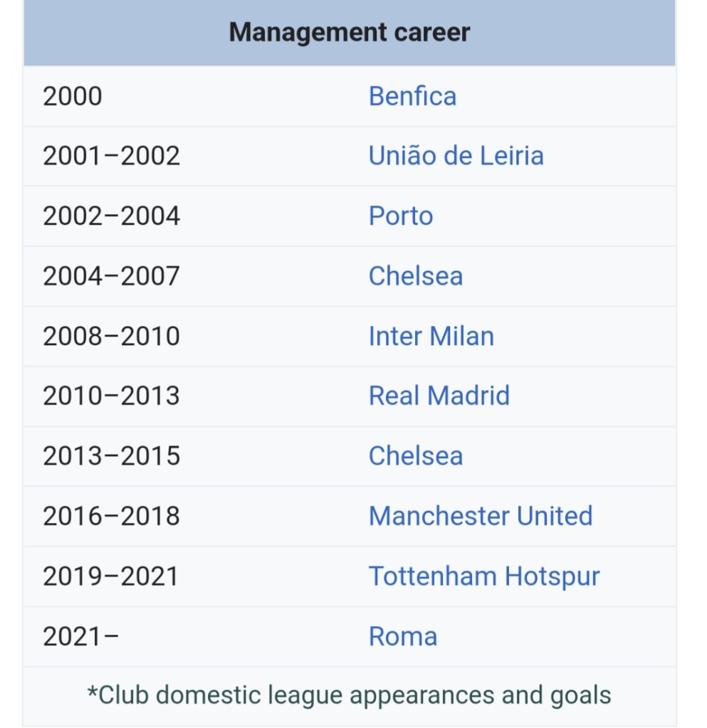Open the Real Madrid link
Viewport: 707px width, 728px height.
439,396
